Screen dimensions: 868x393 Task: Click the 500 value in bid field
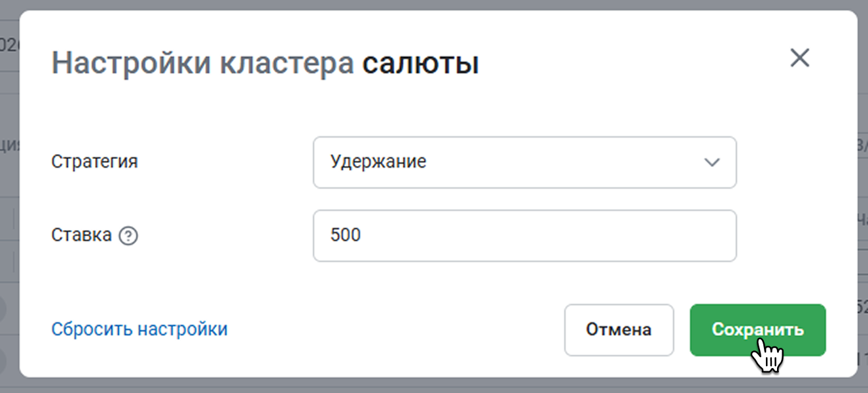[346, 235]
